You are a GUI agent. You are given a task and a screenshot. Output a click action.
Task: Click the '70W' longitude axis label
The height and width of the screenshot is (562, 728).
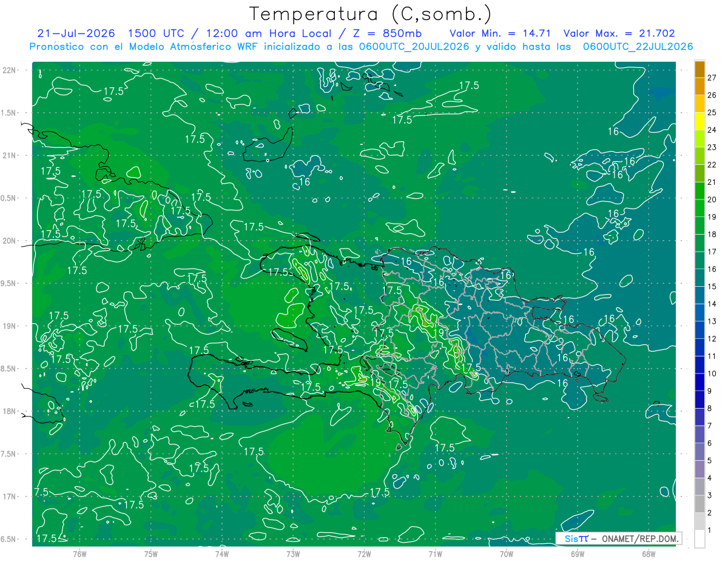507,554
